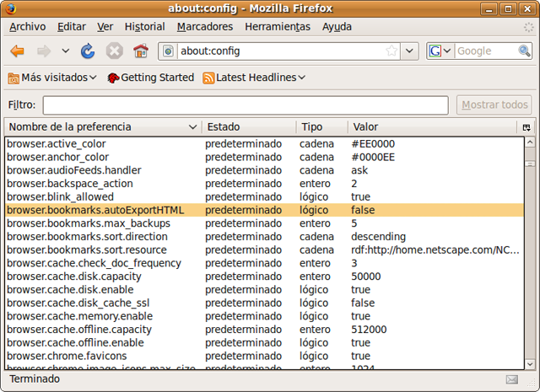Open the Getting Started bookmark
Viewport: 540px width, 392px height.
(x=151, y=78)
